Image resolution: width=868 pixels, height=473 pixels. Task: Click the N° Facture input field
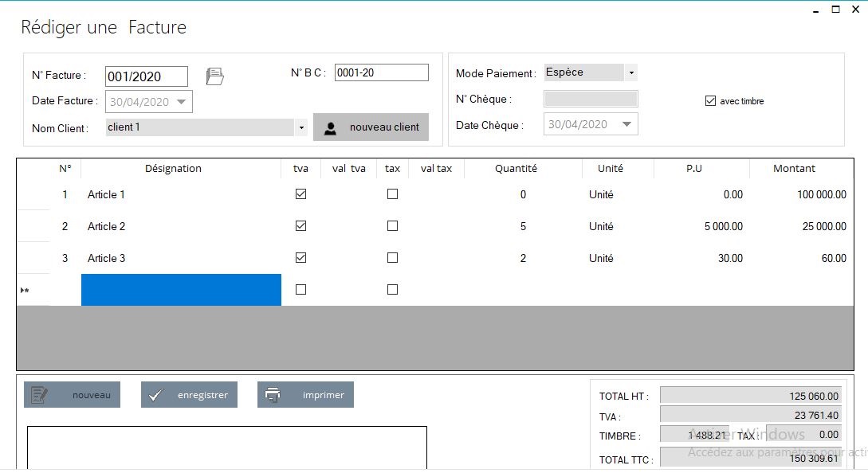(146, 76)
